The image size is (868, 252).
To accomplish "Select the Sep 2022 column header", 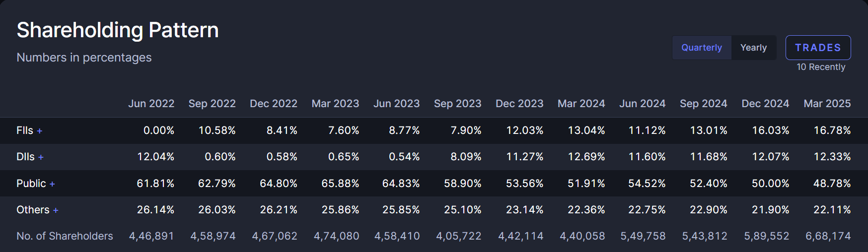I will (212, 104).
